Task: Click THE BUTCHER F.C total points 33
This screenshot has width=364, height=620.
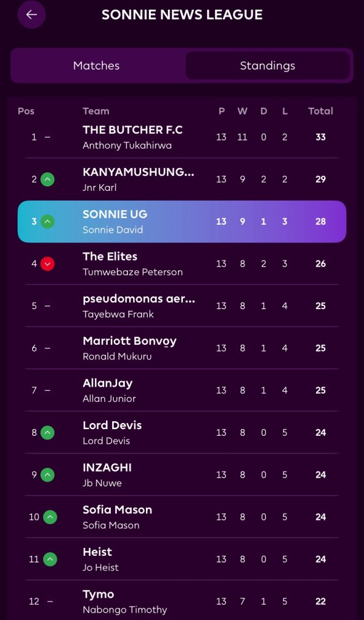Action: point(320,137)
